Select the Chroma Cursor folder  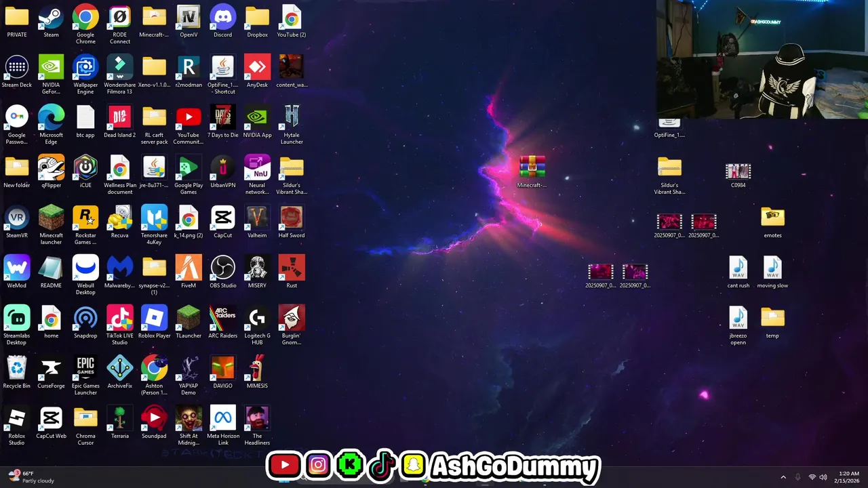(85, 426)
